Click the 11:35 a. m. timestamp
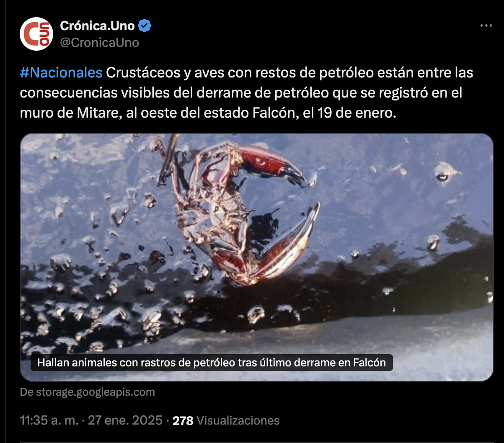 (x=49, y=420)
